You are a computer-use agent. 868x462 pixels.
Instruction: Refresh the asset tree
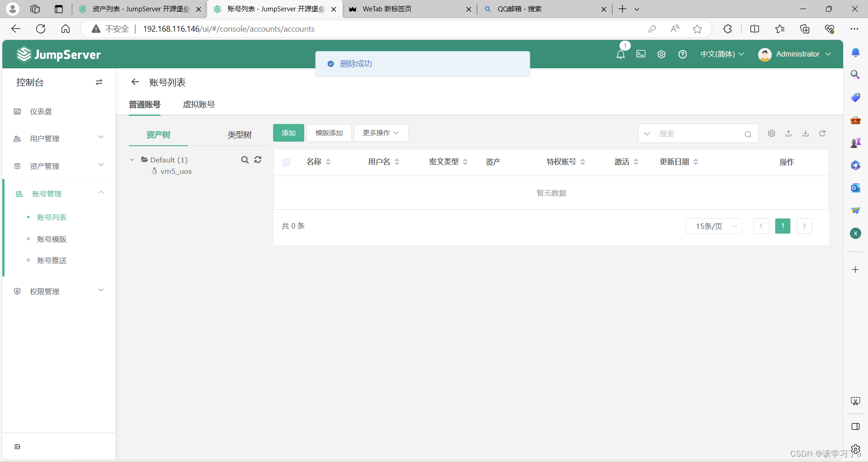(258, 160)
